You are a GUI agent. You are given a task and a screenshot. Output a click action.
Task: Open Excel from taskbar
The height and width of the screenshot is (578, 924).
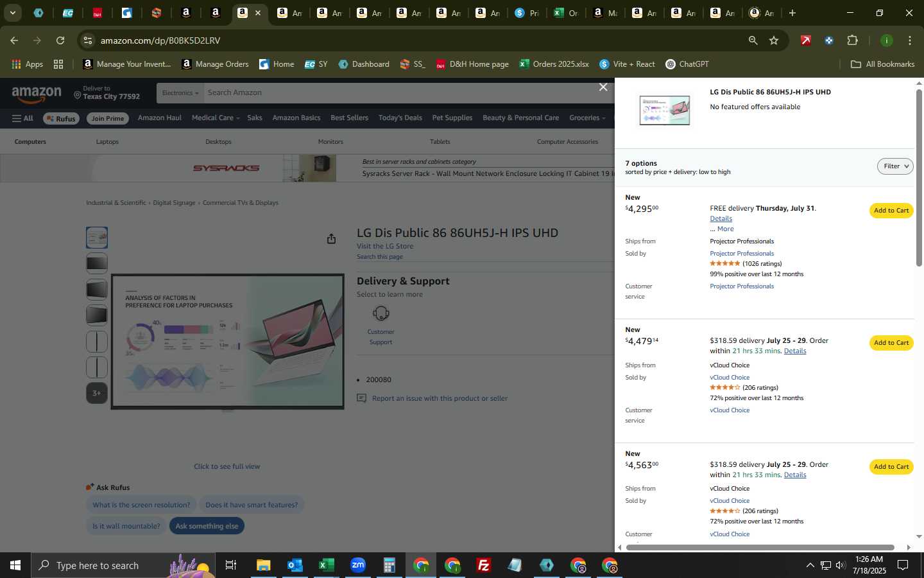click(326, 565)
